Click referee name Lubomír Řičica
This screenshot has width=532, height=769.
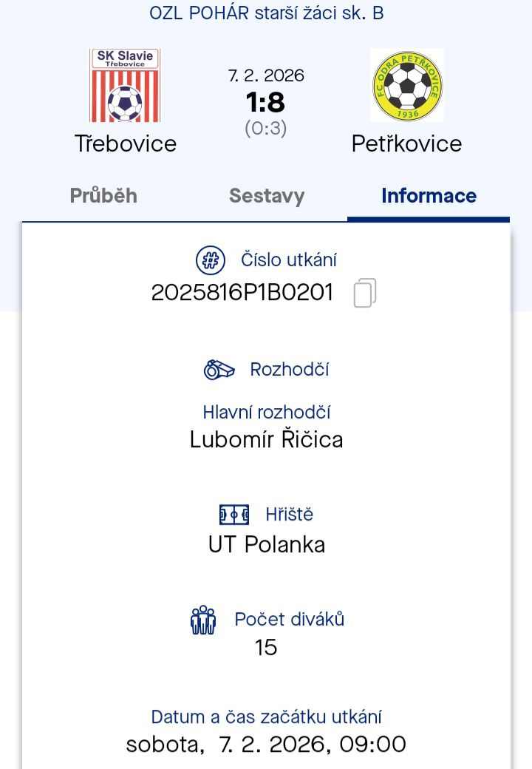[267, 439]
